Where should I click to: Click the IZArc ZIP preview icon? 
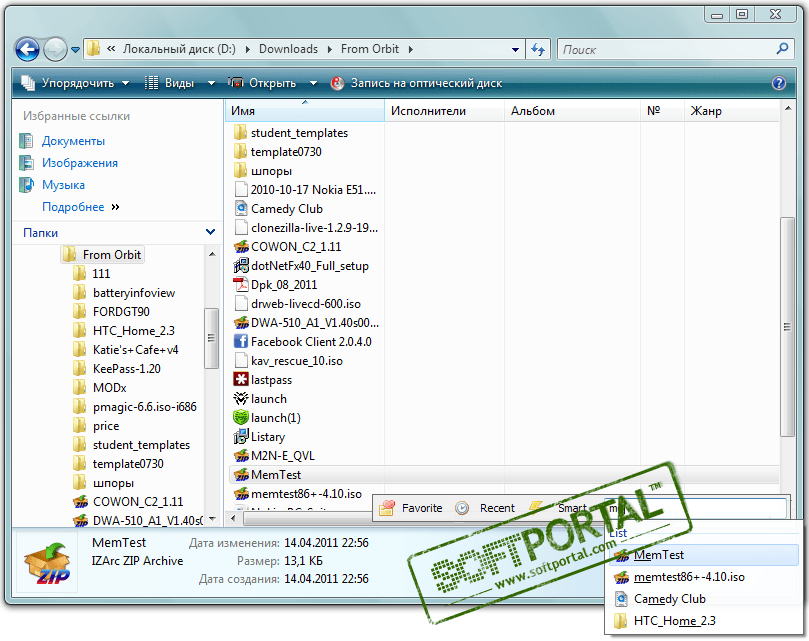(47, 563)
